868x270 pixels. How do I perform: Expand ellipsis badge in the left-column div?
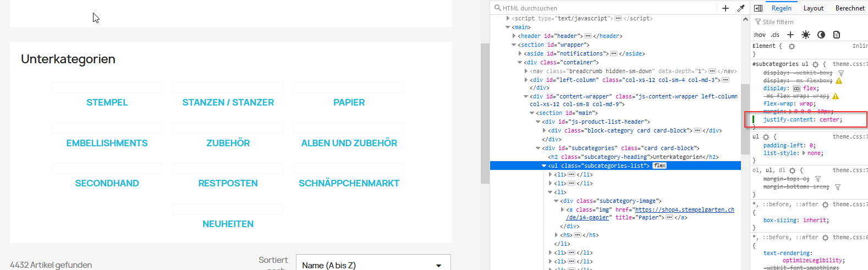coord(726,80)
